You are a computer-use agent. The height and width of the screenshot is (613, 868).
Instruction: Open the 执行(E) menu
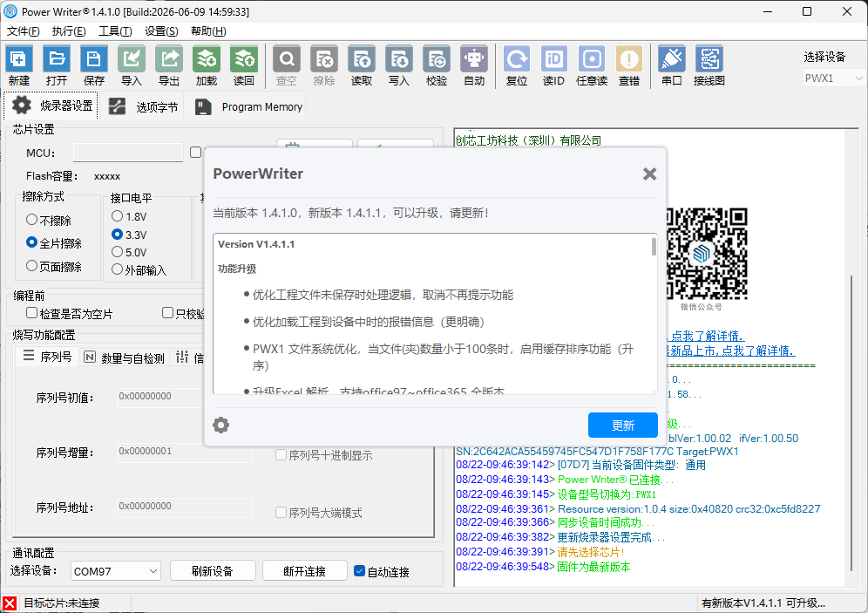coord(69,31)
